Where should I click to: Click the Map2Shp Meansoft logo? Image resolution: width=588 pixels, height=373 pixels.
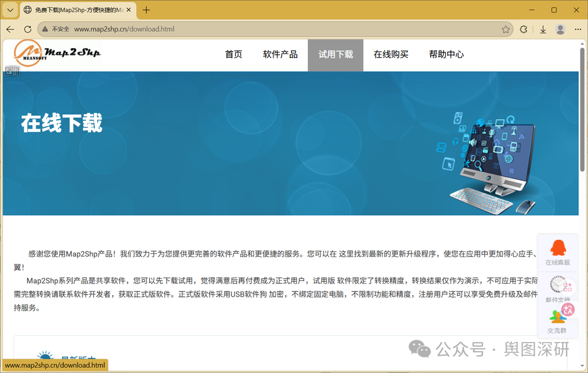click(57, 53)
